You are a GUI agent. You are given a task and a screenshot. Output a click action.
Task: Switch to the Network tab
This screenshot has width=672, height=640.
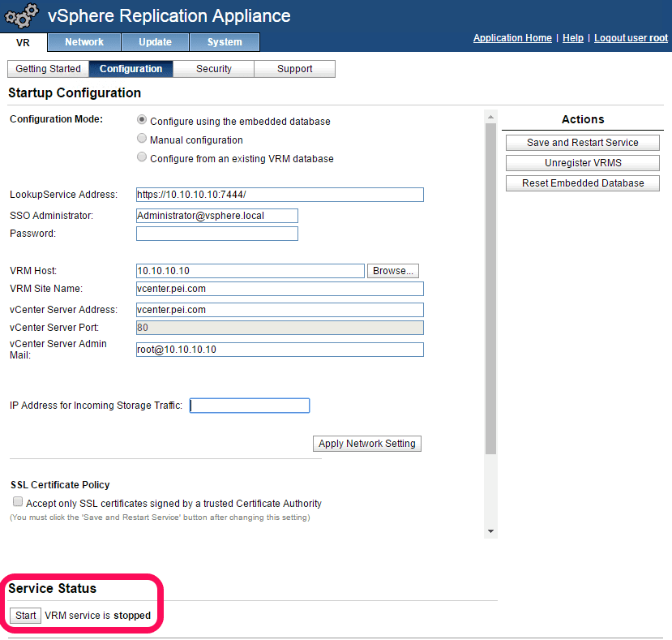pos(84,42)
